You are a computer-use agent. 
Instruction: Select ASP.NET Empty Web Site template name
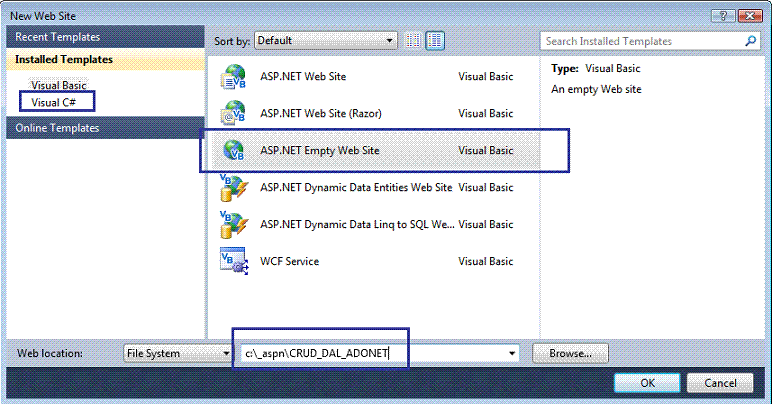320,151
